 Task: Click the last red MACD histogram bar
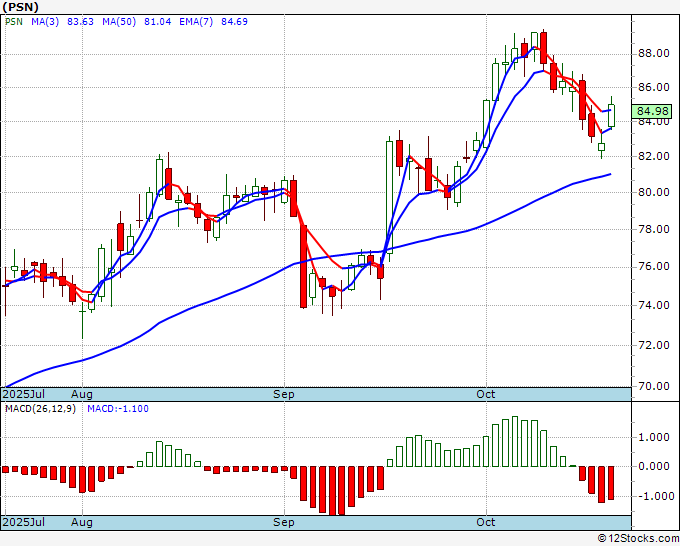[x=611, y=483]
